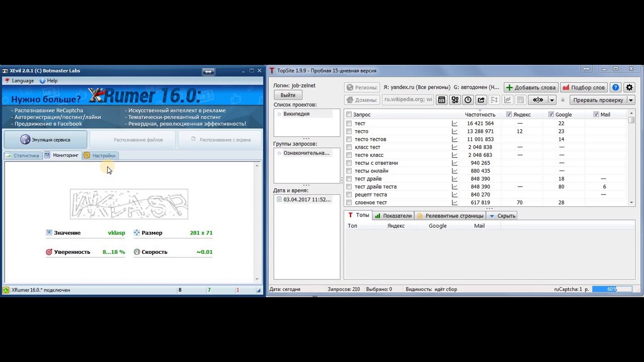Collapse panel with Скрыть arrow

tap(492, 216)
